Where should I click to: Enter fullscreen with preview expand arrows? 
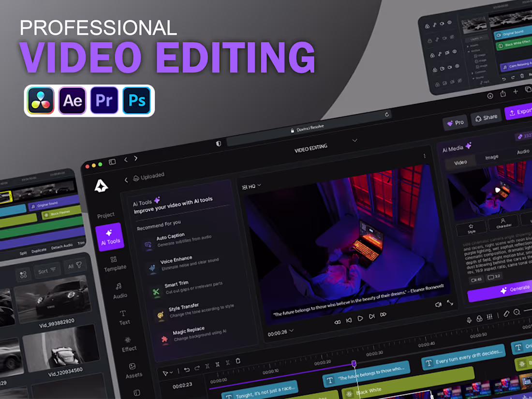point(450,302)
